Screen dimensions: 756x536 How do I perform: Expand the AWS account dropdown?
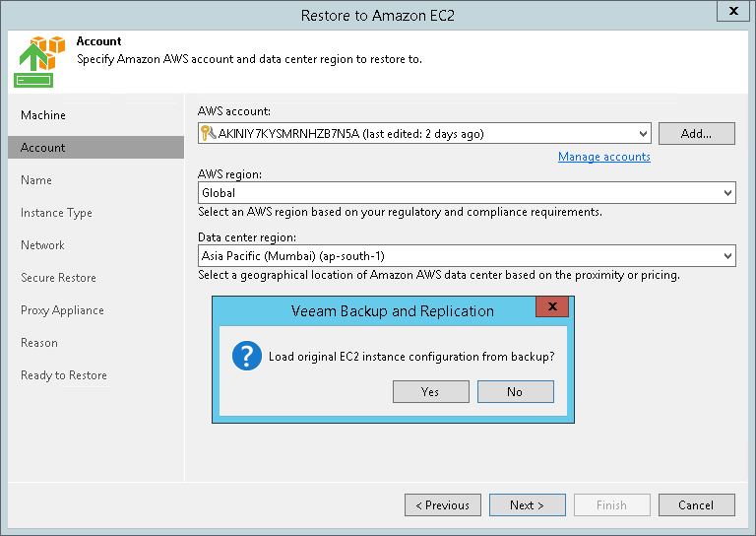click(643, 133)
